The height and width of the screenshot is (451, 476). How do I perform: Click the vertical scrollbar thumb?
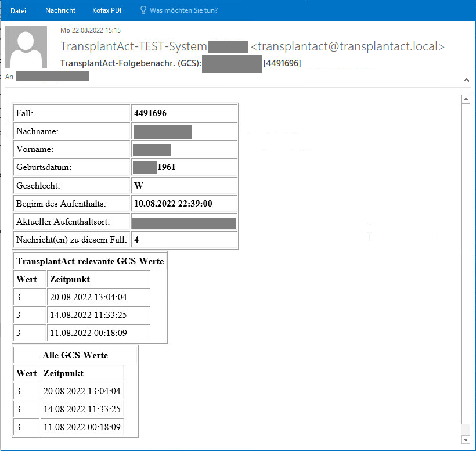point(465,261)
